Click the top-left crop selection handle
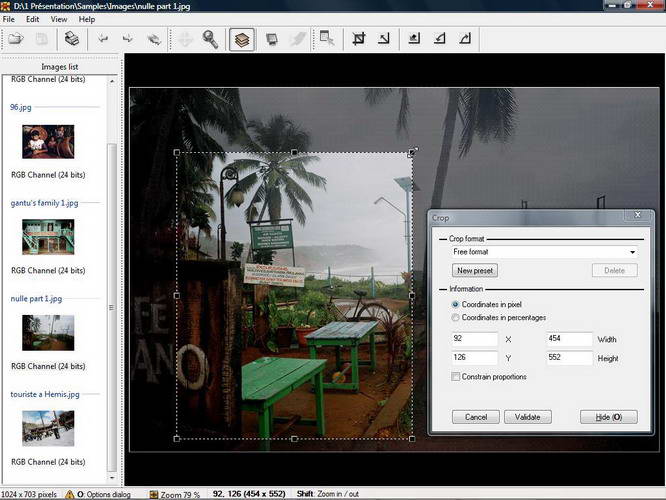 coord(177,153)
